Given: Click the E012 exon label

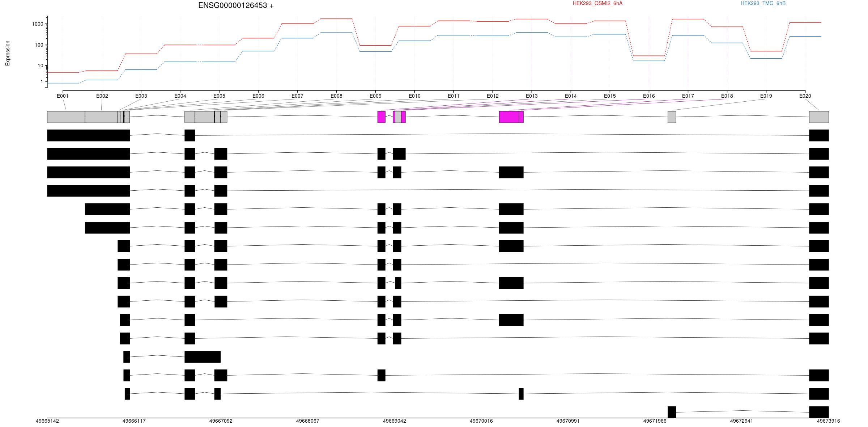Looking at the screenshot, I should [x=493, y=96].
